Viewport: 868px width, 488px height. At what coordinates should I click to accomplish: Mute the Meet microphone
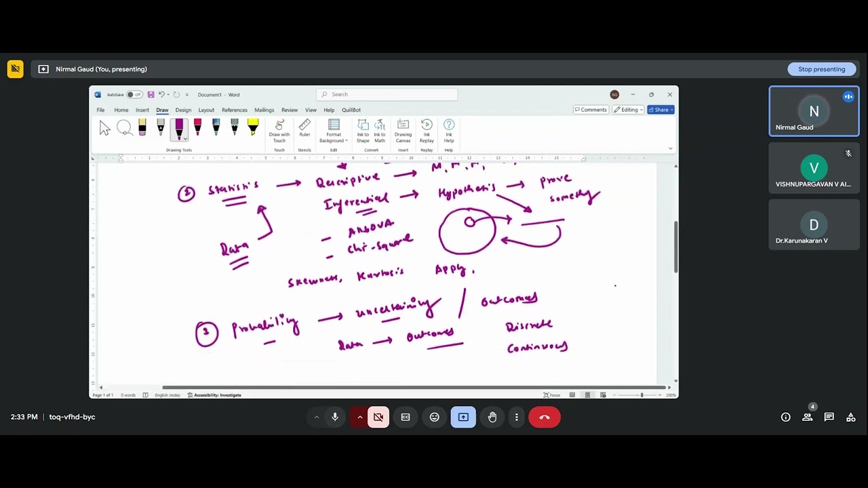335,417
